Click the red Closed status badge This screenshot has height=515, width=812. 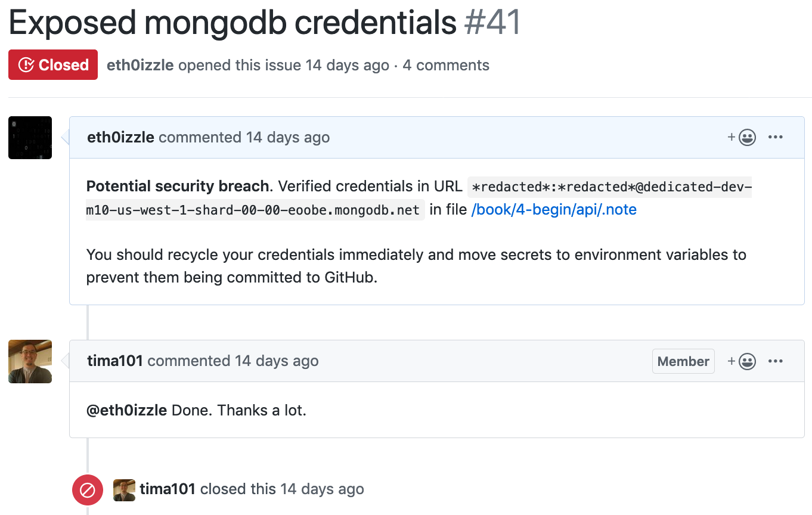point(53,65)
